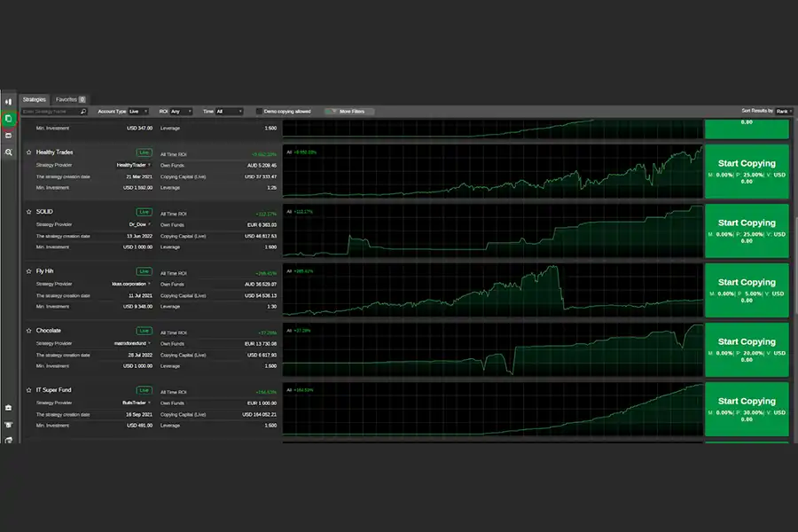The height and width of the screenshot is (532, 798).
Task: Click the Live badge on Fly Hih
Action: tap(144, 271)
